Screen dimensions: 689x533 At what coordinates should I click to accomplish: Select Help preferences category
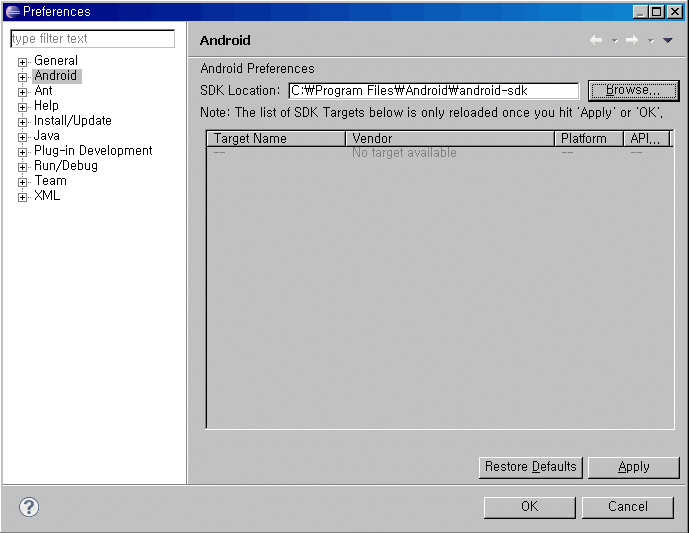coord(46,105)
